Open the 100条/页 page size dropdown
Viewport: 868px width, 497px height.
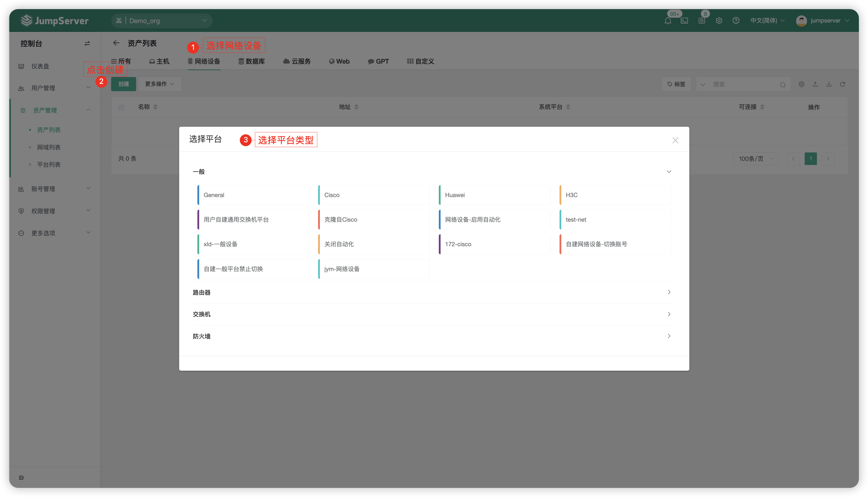point(755,159)
